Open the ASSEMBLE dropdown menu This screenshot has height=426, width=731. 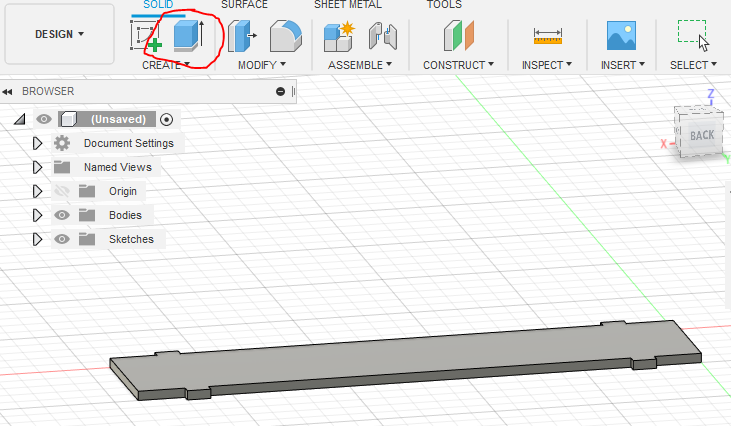pyautogui.click(x=360, y=65)
